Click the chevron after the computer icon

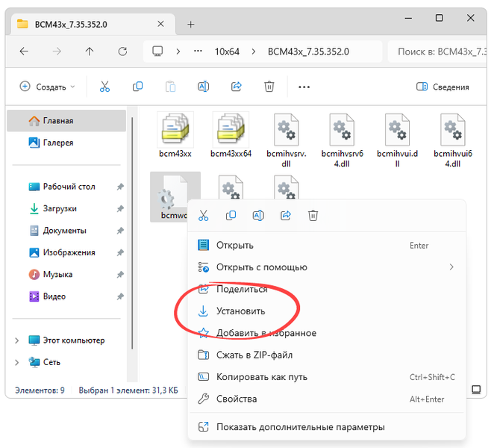(x=178, y=52)
